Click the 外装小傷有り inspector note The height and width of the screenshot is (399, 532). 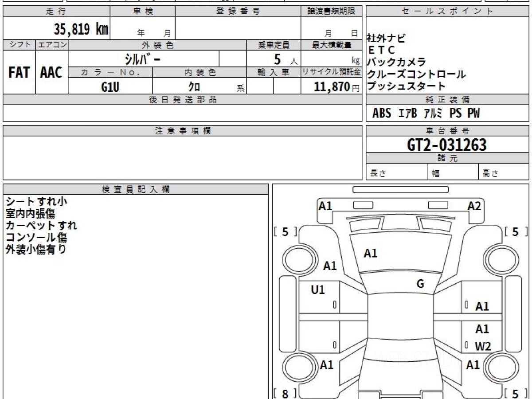(x=36, y=249)
